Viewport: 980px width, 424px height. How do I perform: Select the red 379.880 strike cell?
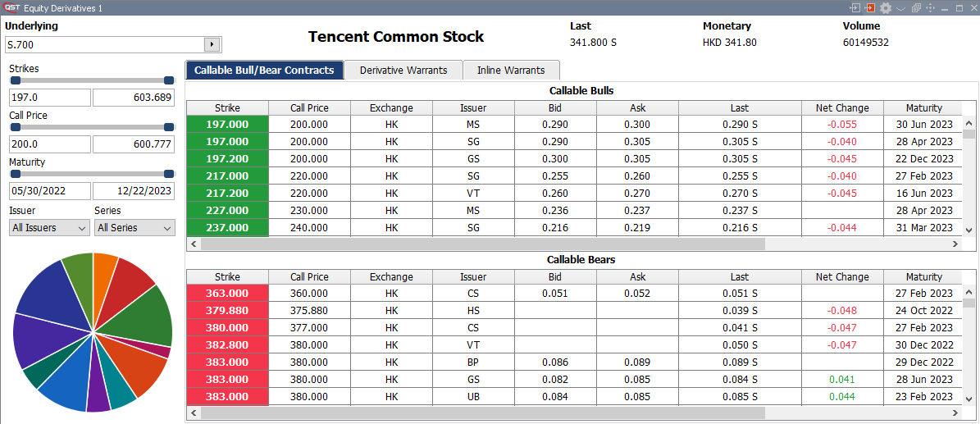(x=227, y=310)
